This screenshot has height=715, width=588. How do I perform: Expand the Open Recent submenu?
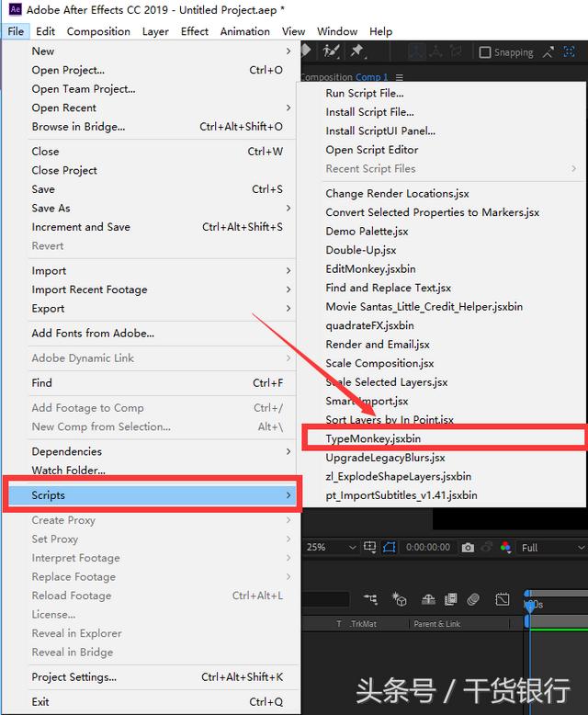pos(151,108)
